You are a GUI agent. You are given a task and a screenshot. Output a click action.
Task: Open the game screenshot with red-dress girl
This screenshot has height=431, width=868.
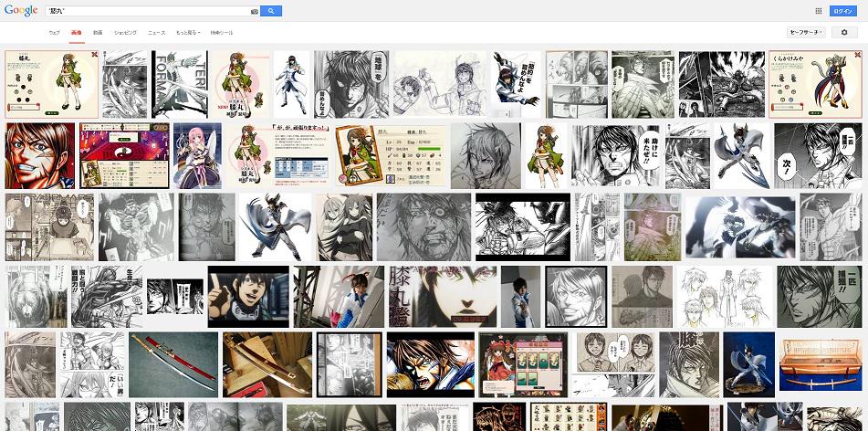pyautogui.click(x=523, y=364)
